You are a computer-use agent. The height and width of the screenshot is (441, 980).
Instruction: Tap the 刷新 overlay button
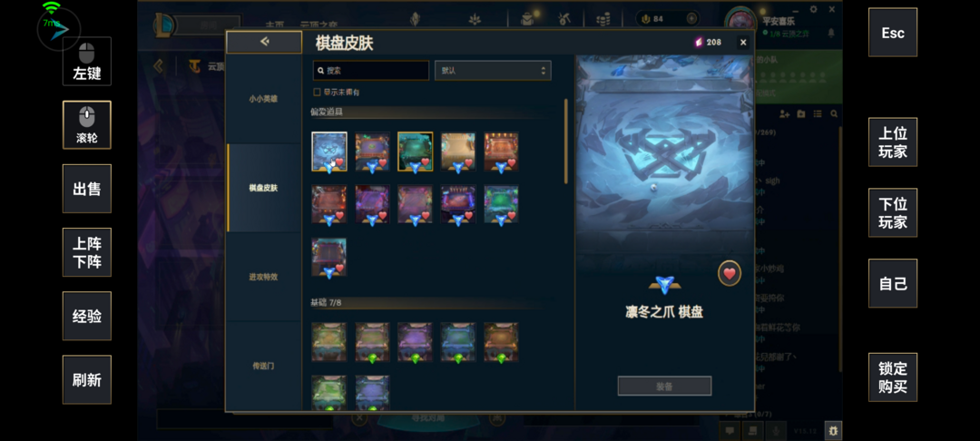click(87, 380)
